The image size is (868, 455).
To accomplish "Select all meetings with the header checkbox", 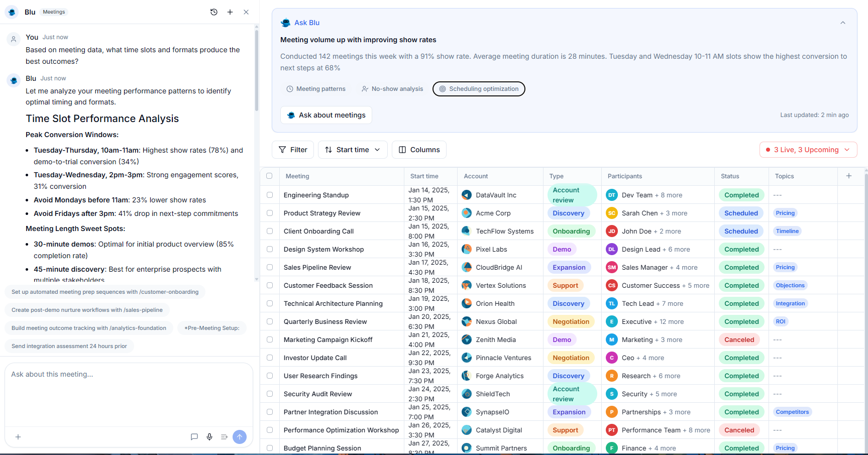I will click(270, 176).
